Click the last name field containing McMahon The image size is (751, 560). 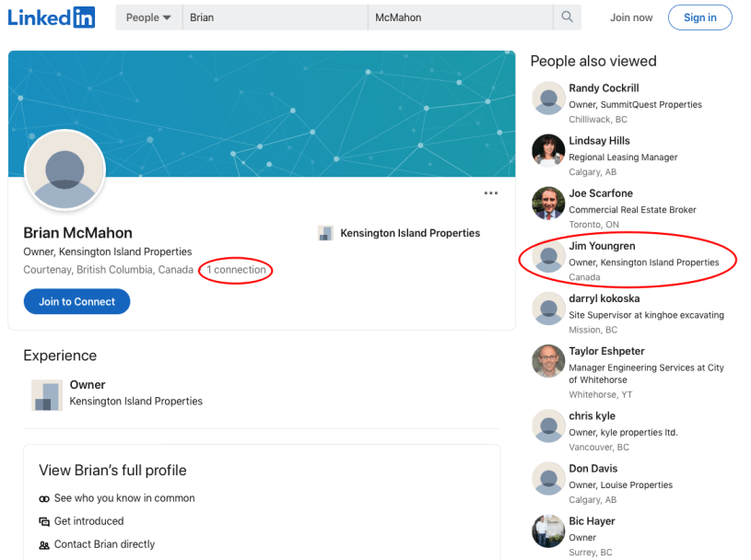point(461,17)
